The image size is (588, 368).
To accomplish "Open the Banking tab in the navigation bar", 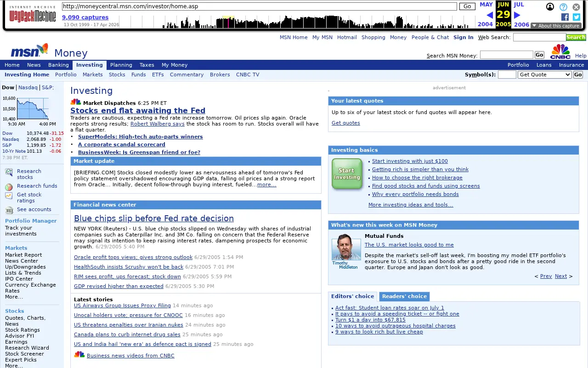I will tap(58, 65).
